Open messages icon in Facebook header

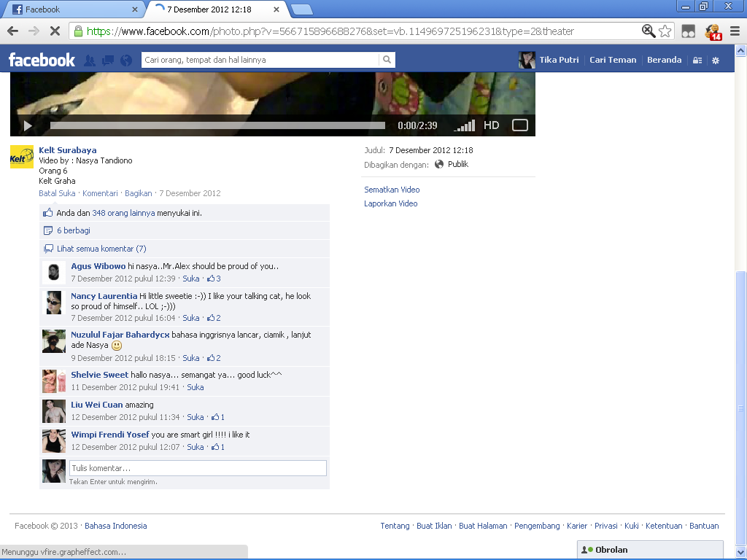(108, 61)
